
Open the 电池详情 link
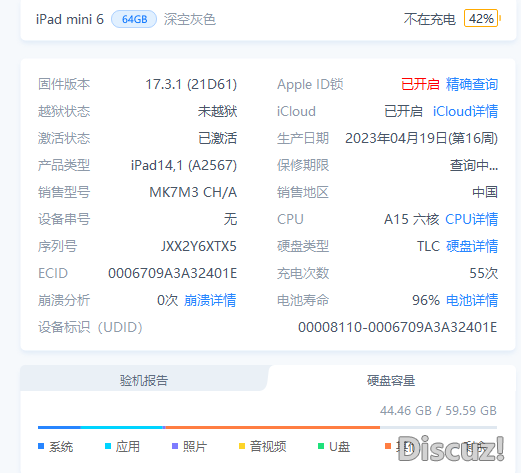coord(472,300)
